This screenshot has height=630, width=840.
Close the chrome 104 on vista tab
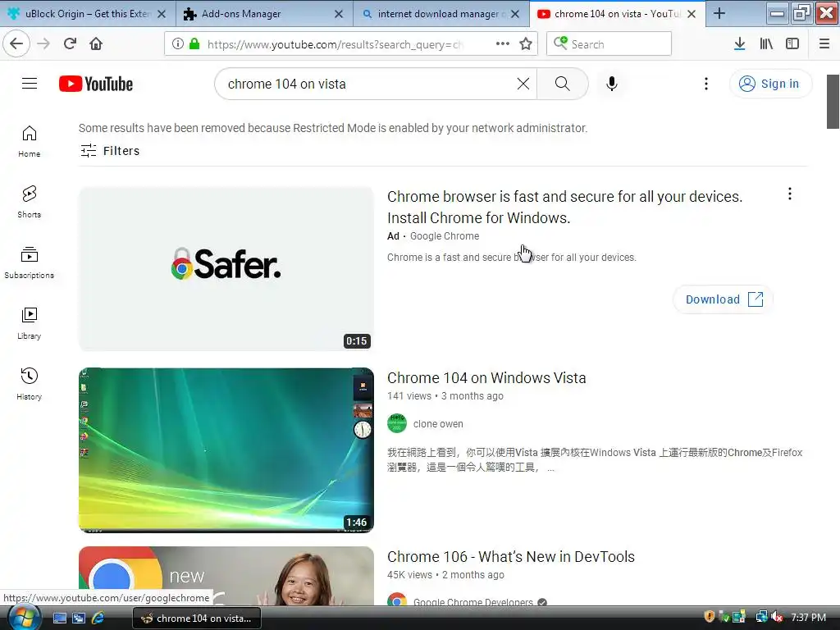692,14
